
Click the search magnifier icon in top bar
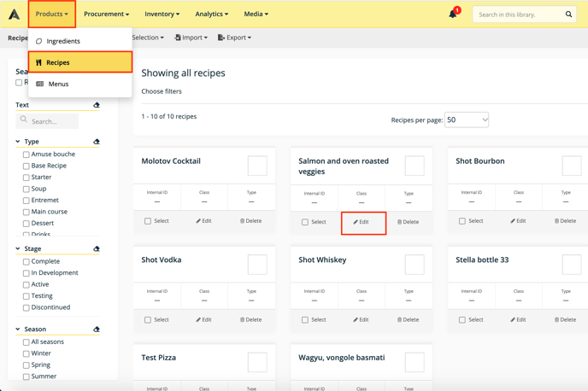coord(568,15)
